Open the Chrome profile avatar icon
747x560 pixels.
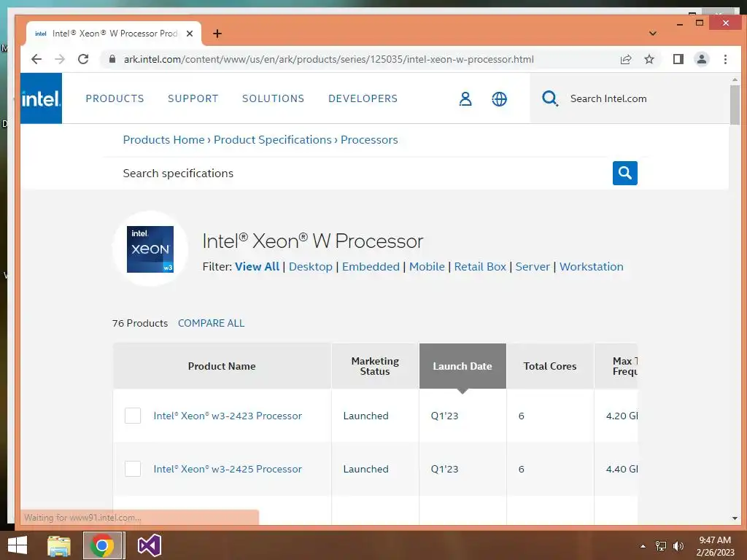[x=702, y=59]
